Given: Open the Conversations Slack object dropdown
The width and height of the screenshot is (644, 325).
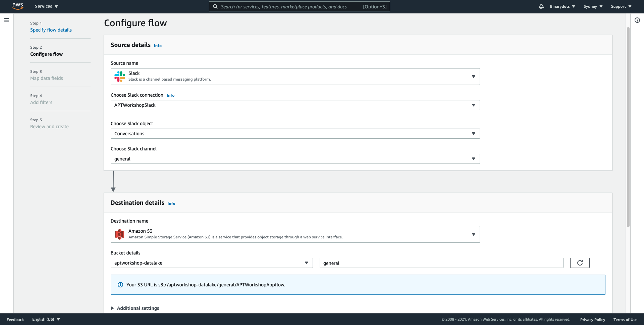Looking at the screenshot, I should click(295, 134).
